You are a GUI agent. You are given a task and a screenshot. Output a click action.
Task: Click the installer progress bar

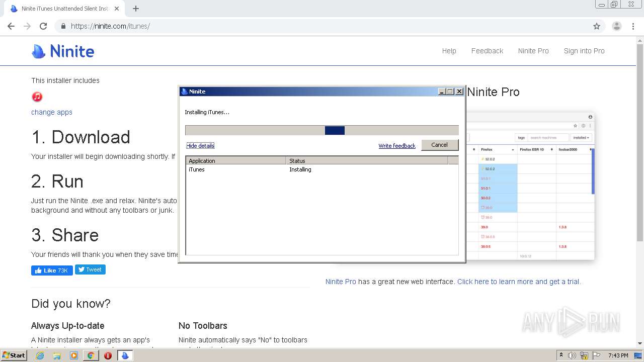[322, 130]
